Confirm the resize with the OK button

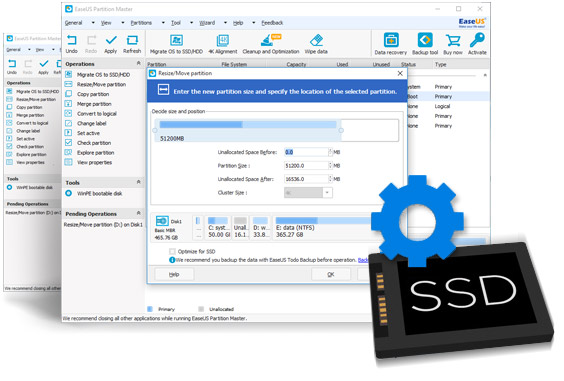pyautogui.click(x=331, y=275)
